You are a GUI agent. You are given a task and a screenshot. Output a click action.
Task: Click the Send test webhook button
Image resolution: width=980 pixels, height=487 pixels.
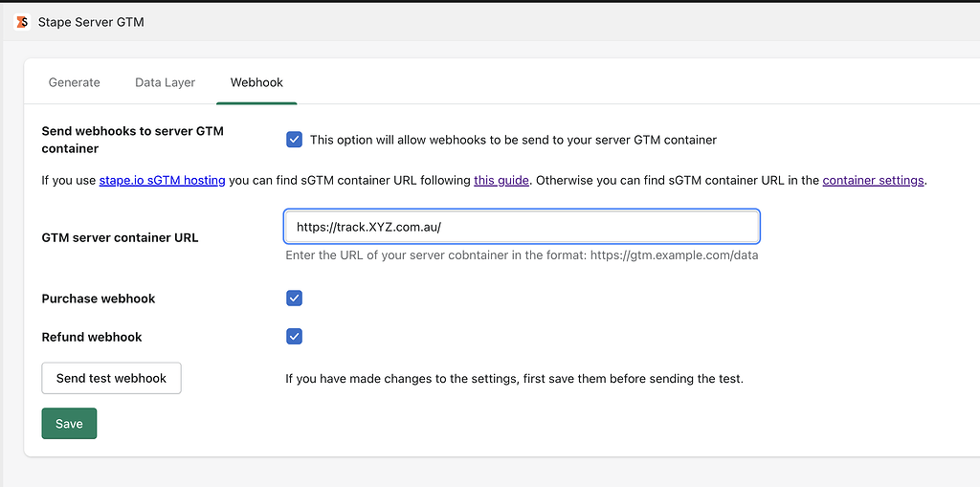(111, 378)
